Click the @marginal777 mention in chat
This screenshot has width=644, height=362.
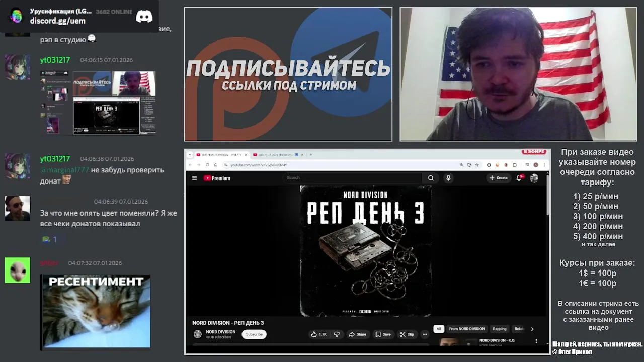click(64, 170)
